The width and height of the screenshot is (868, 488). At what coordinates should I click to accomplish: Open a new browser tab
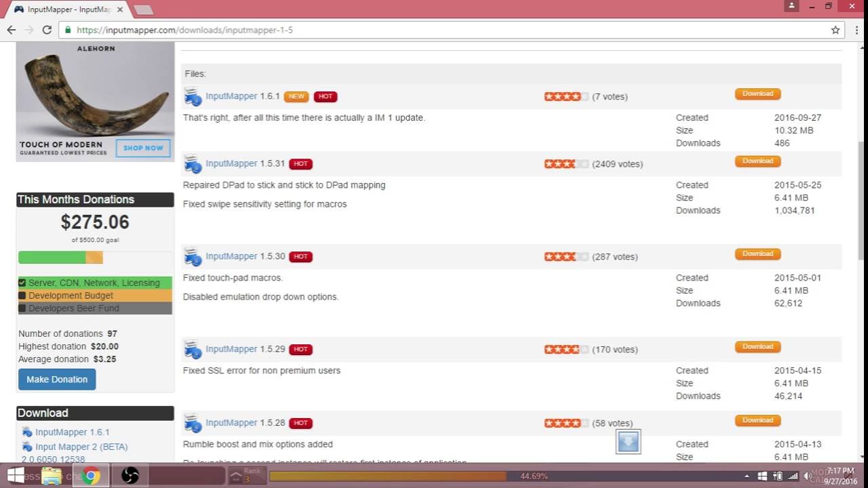pyautogui.click(x=143, y=9)
